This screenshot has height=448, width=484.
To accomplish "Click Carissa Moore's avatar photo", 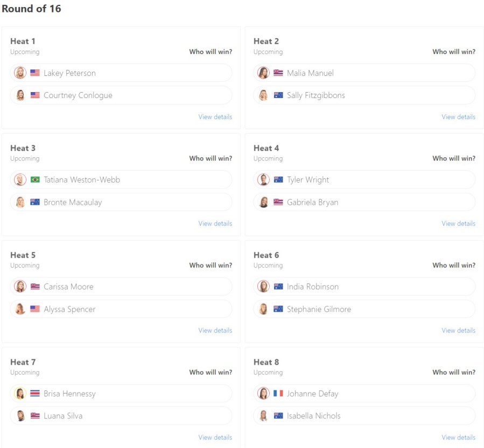I will coord(20,286).
